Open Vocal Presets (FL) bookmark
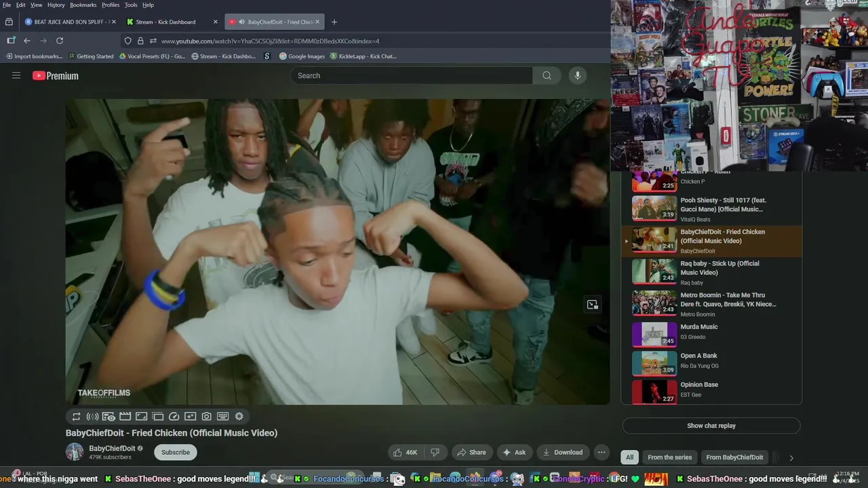This screenshot has height=488, width=868. pos(153,56)
